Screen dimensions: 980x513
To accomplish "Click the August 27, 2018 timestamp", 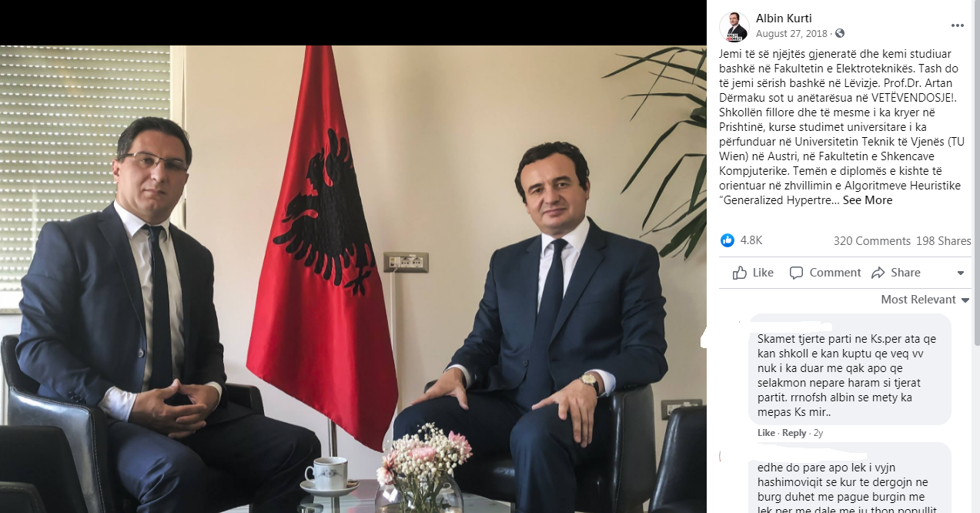I will [791, 34].
